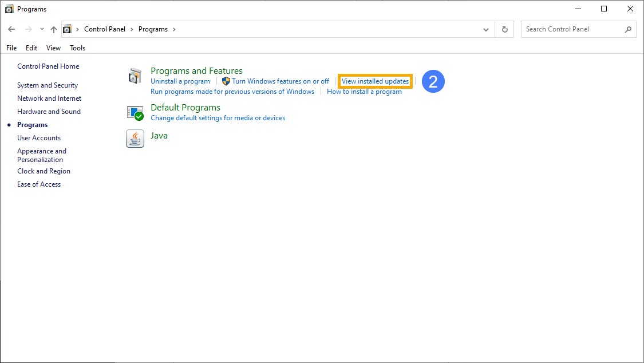Expand the chevron after Programs breadcrumb
Viewport: 644px width, 363px height.
[174, 29]
